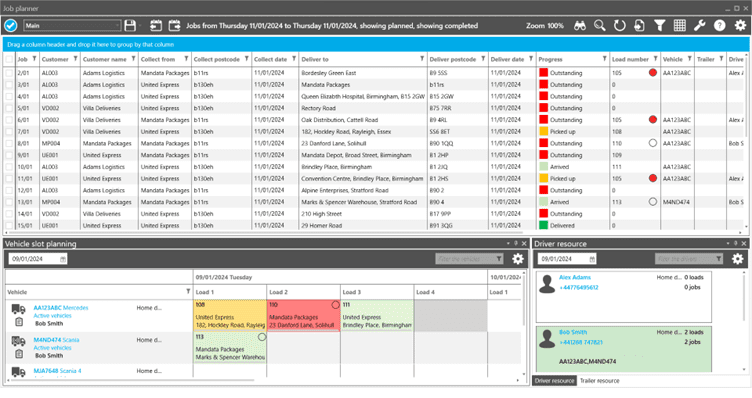This screenshot has width=752, height=398.
Task: Click clipboard icon under M4ND474 vehicle
Action: [19, 354]
